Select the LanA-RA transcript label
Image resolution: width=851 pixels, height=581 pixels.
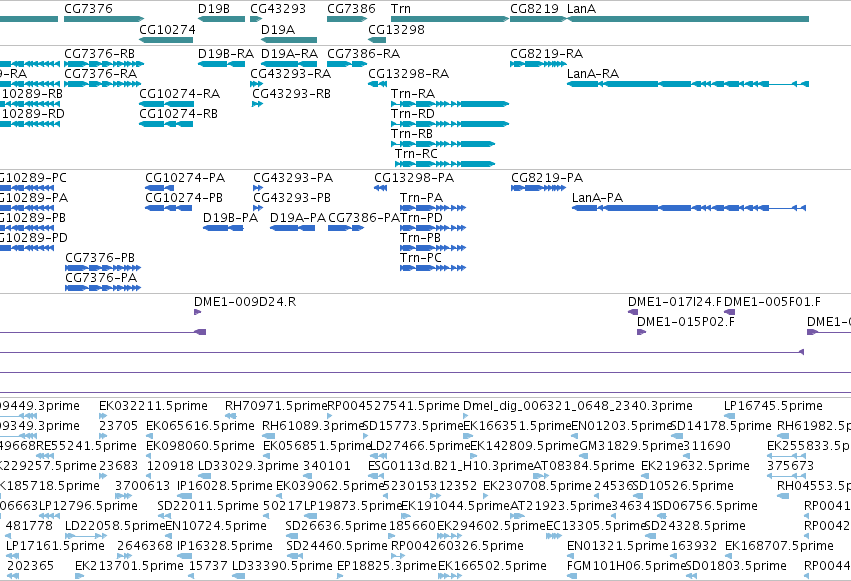593,74
